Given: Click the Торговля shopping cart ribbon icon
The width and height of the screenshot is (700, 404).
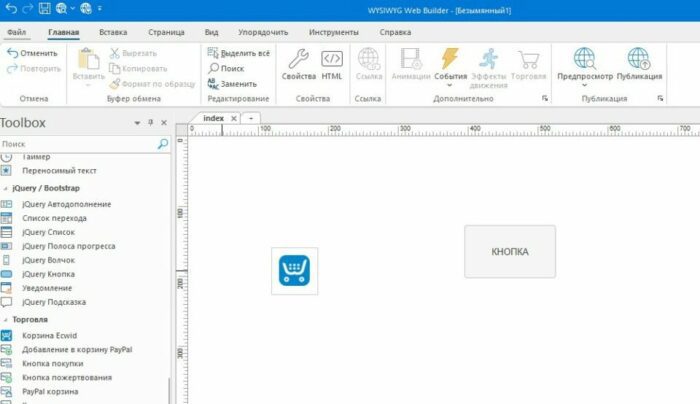Looking at the screenshot, I should click(x=528, y=59).
